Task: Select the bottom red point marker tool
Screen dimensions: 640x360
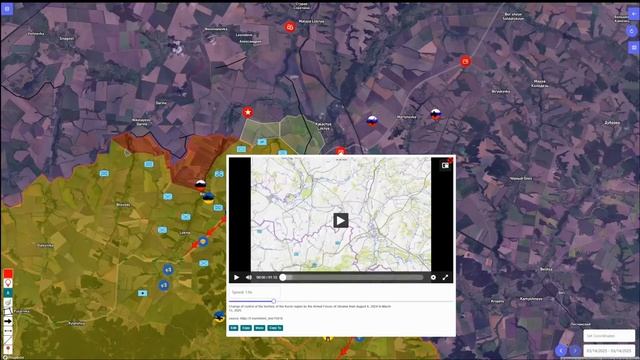Action: [x=8, y=349]
